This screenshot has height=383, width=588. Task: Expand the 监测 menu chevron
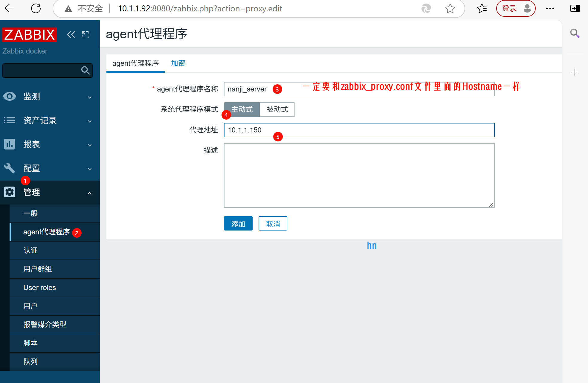point(90,97)
